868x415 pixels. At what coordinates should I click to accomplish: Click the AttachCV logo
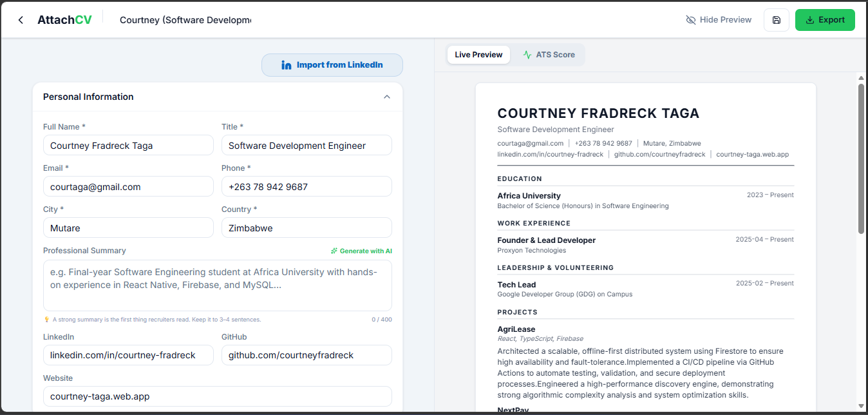point(64,20)
